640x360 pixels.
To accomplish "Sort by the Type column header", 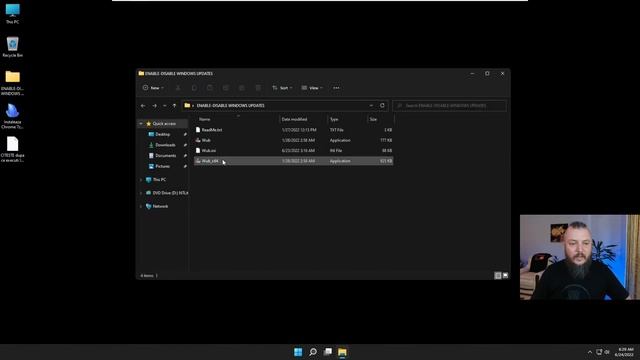I will pyautogui.click(x=334, y=119).
